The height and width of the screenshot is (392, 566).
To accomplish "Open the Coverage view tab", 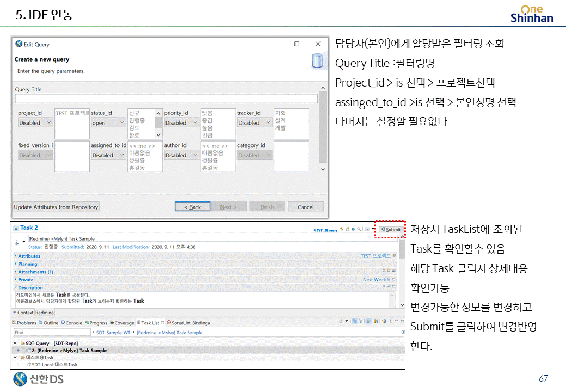I will (x=122, y=323).
